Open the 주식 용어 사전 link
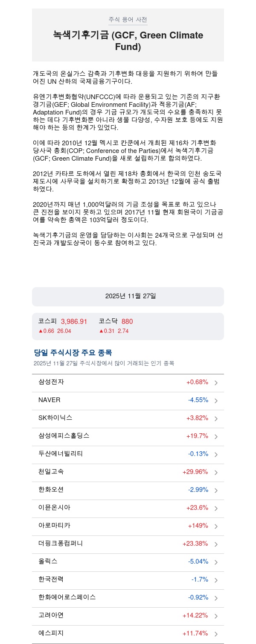Viewport: 256px width, 644px height. 128,20
